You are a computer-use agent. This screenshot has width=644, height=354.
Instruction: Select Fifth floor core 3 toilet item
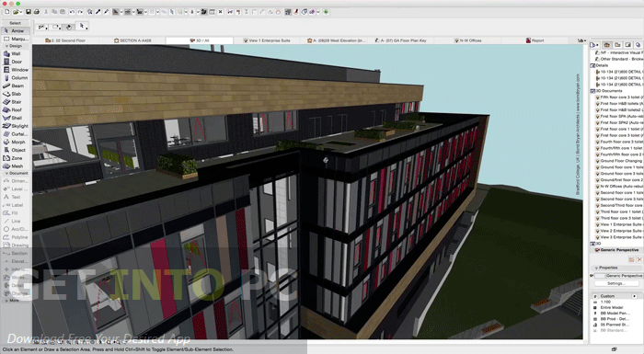click(620, 97)
